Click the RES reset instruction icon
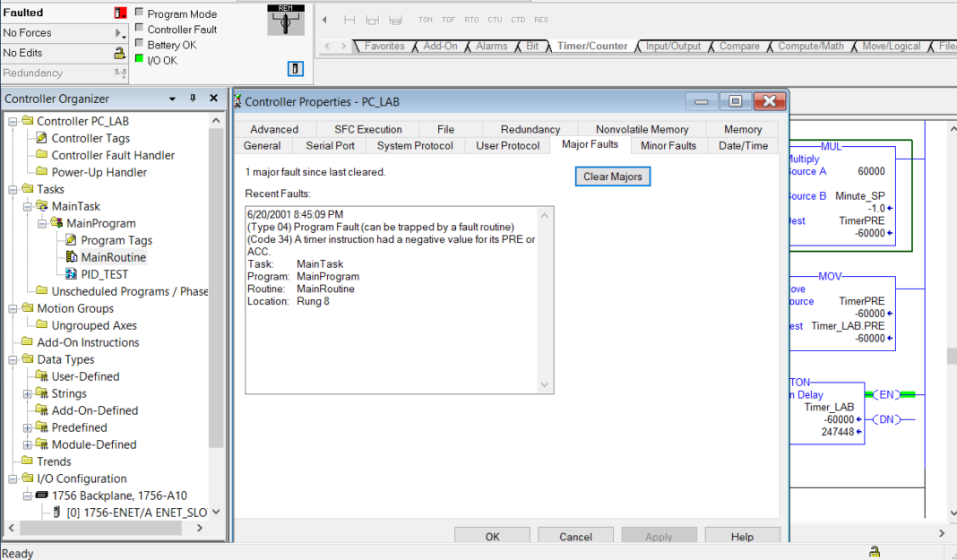The height and width of the screenshot is (560, 957). [x=541, y=20]
